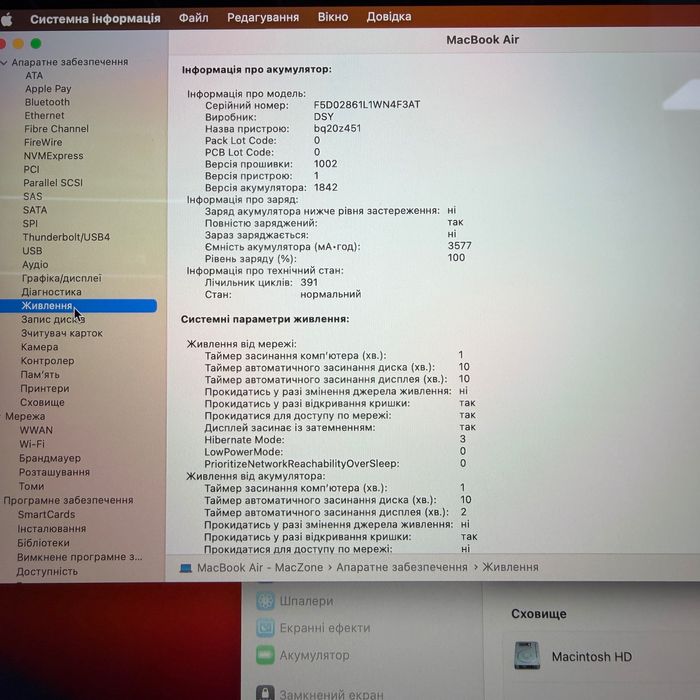
Task: Select SPI in the sidebar
Action: 30,224
